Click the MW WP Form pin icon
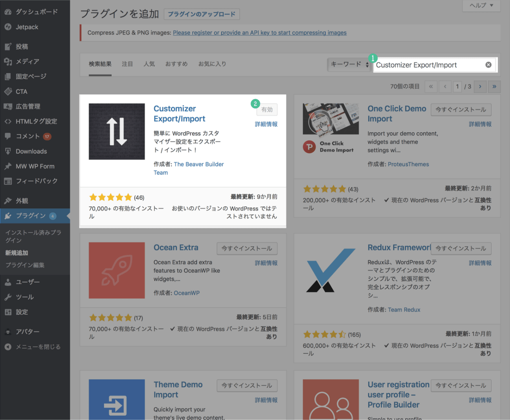The height and width of the screenshot is (420, 510). (x=8, y=166)
